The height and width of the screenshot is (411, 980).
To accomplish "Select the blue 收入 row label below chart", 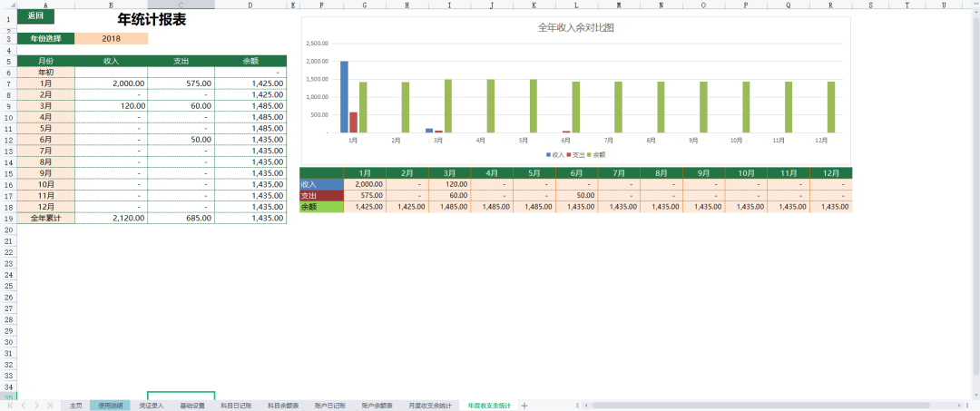I will [x=321, y=184].
